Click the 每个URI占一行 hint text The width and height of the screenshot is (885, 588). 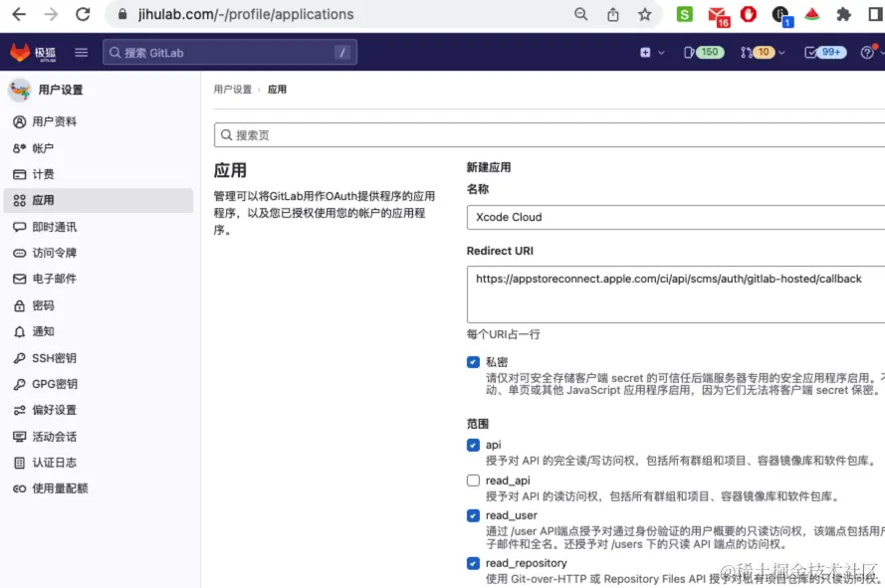pos(504,334)
